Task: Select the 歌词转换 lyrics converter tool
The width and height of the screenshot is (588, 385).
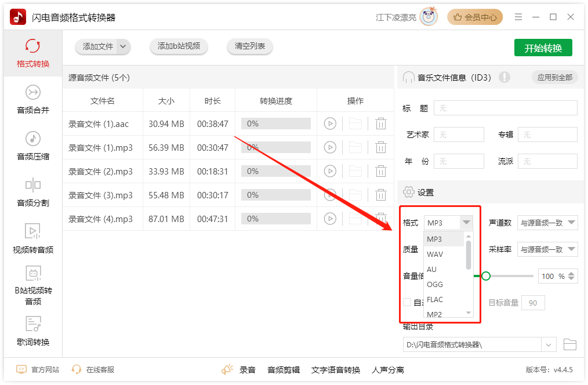Action: pyautogui.click(x=33, y=332)
